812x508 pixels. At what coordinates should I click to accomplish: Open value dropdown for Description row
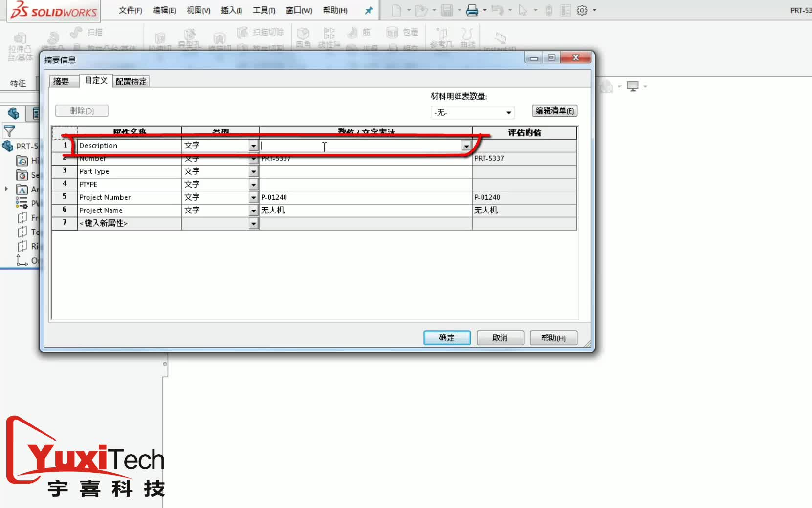click(466, 146)
